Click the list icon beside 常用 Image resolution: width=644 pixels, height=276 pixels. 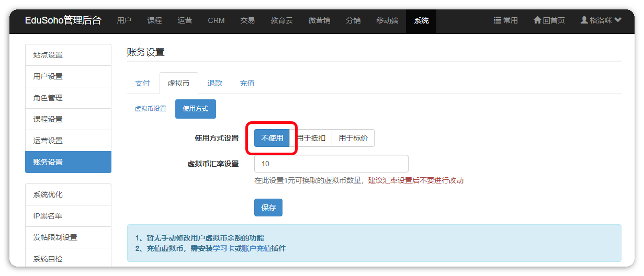coord(498,20)
